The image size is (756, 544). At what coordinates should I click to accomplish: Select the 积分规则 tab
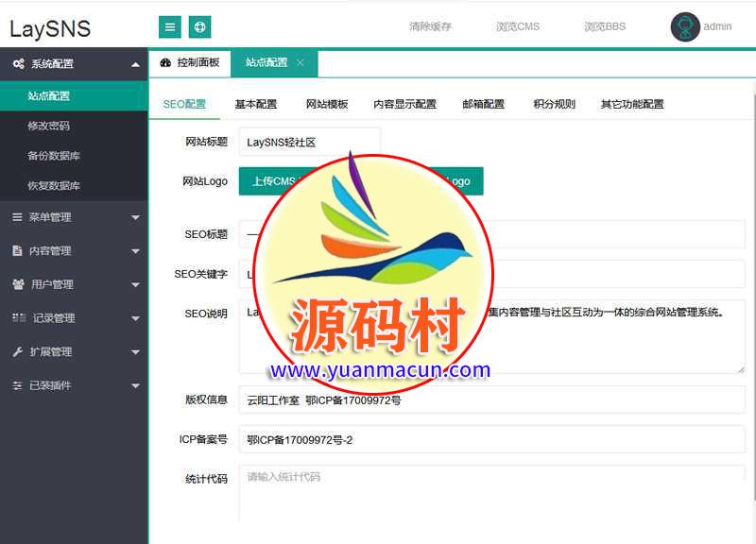coord(554,105)
